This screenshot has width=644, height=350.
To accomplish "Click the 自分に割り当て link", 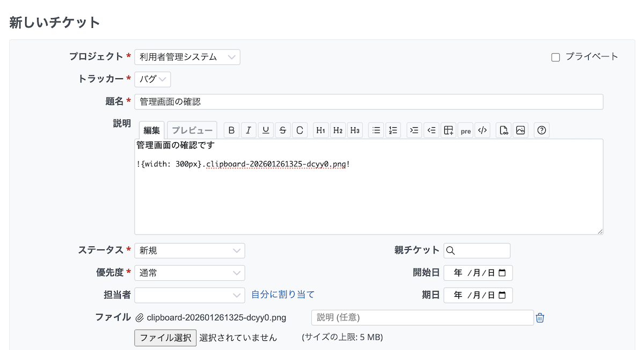I will click(x=283, y=294).
